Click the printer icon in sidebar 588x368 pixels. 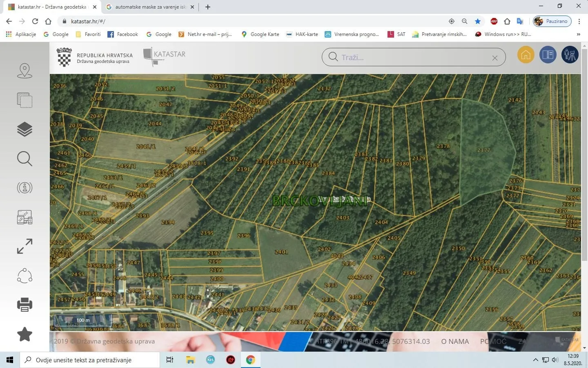pos(24,305)
